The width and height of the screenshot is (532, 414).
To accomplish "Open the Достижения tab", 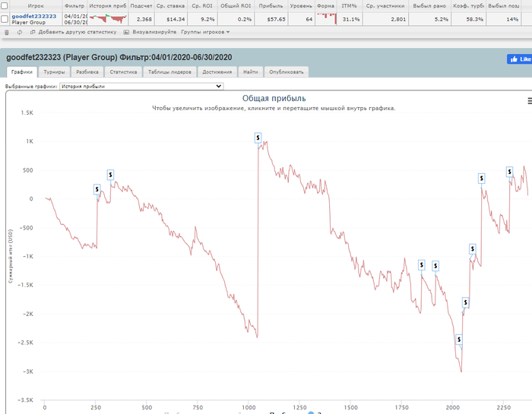I will (x=217, y=72).
